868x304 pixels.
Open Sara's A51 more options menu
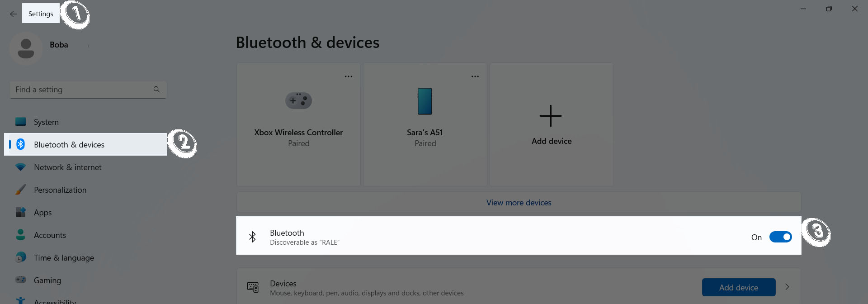point(475,76)
